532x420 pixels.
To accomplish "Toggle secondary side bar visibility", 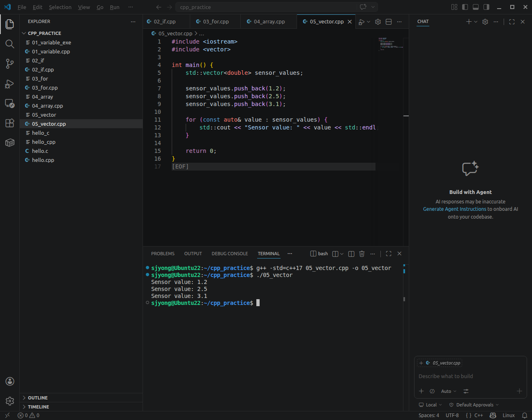I will coord(486,7).
